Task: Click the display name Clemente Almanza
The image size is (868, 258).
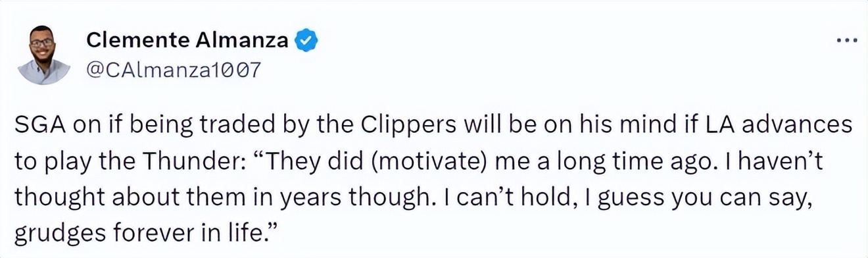Action: (187, 41)
